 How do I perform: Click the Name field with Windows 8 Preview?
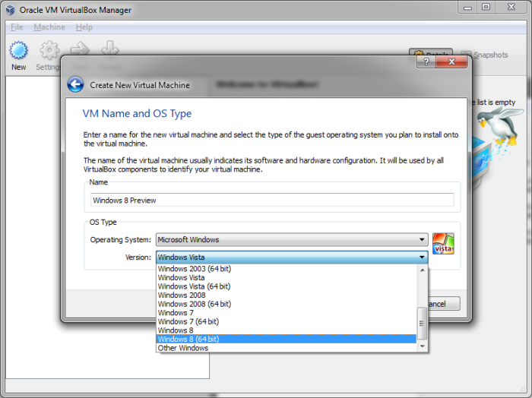(x=272, y=200)
